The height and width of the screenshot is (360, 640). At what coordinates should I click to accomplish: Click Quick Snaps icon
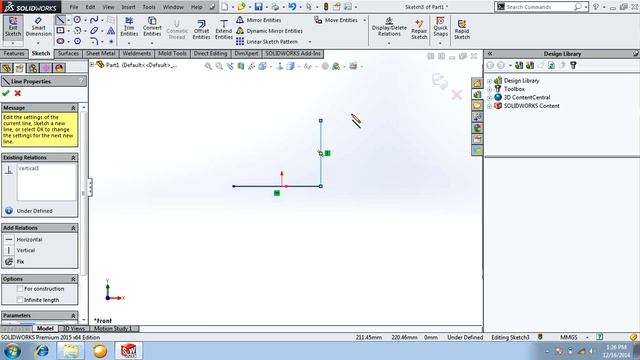(440, 27)
